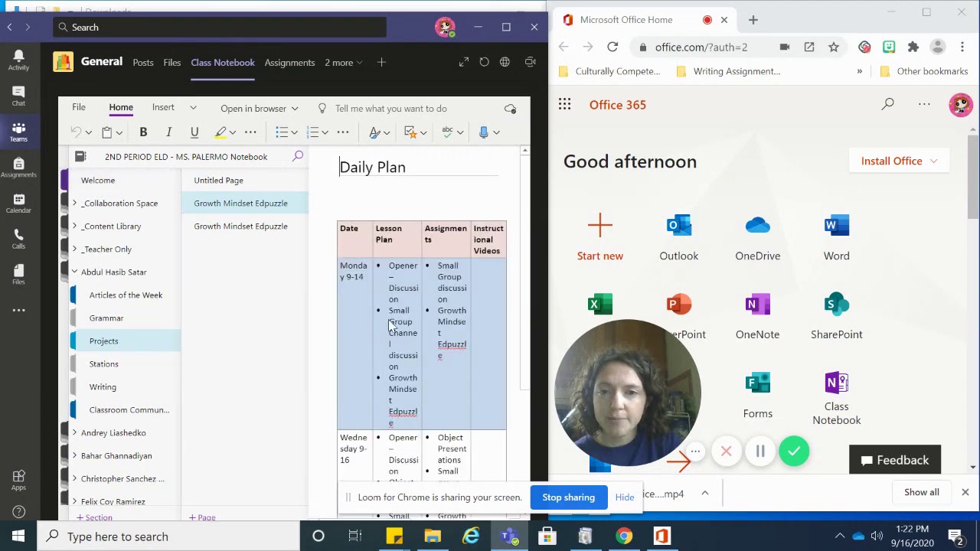Open the Insert ribbon tab
Viewport: 980px width, 551px height.
point(163,108)
